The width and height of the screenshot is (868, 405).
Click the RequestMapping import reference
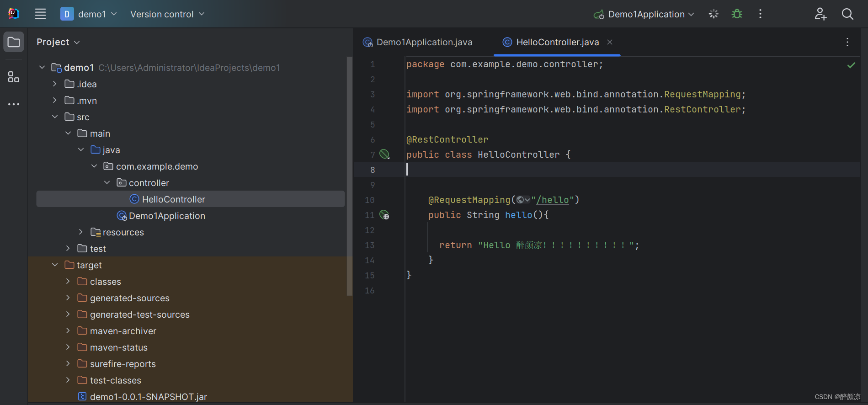click(x=702, y=94)
